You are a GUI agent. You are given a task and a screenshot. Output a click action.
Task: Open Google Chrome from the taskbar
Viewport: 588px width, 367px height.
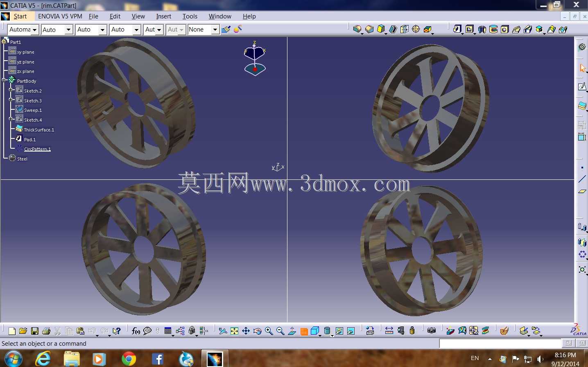(129, 359)
